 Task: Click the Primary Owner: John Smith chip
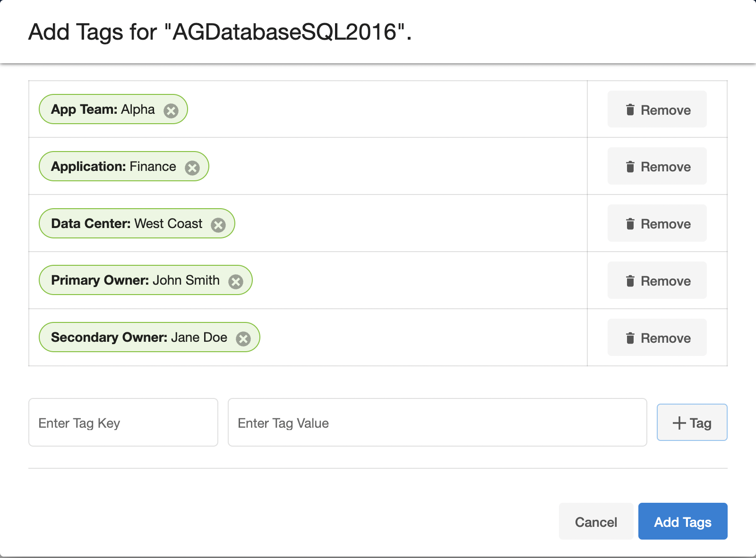(135, 280)
